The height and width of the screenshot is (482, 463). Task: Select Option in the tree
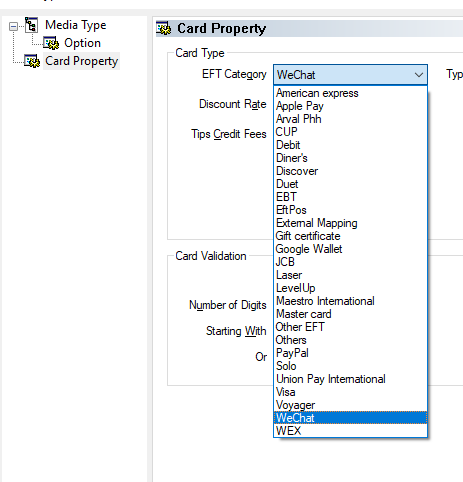point(82,43)
